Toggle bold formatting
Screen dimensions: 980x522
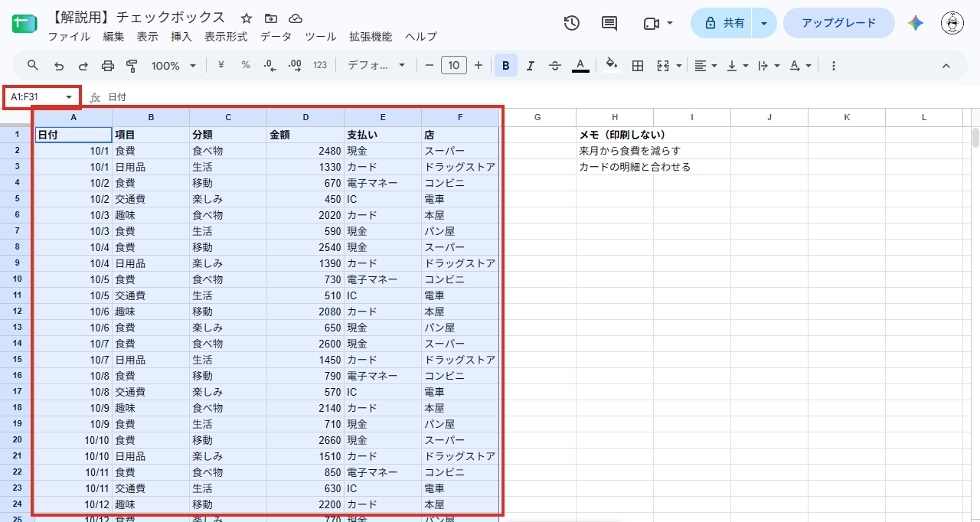click(x=506, y=66)
